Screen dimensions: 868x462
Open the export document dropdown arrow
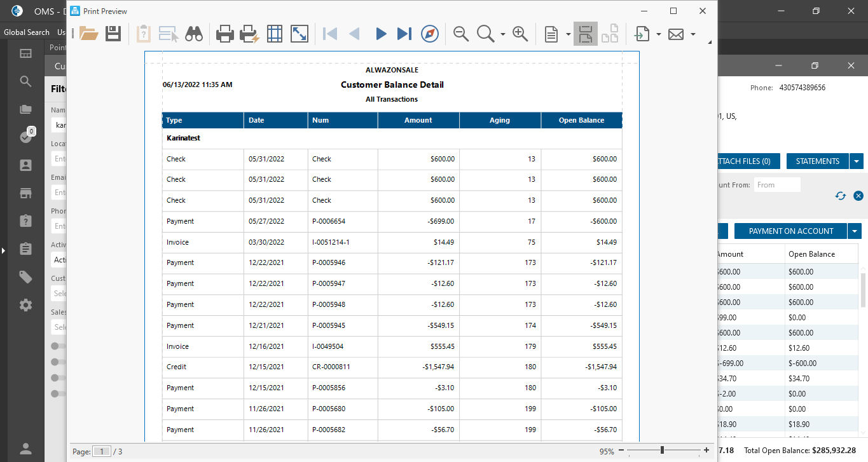pos(659,34)
